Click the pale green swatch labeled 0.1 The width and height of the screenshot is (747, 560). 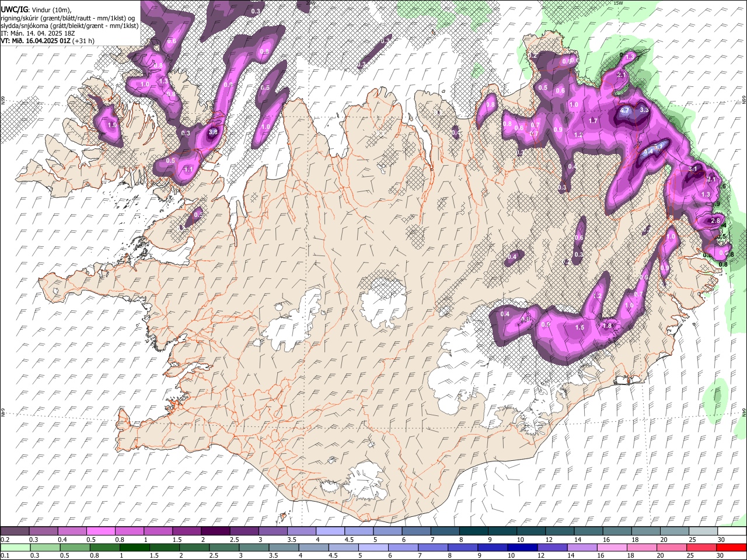15,548
